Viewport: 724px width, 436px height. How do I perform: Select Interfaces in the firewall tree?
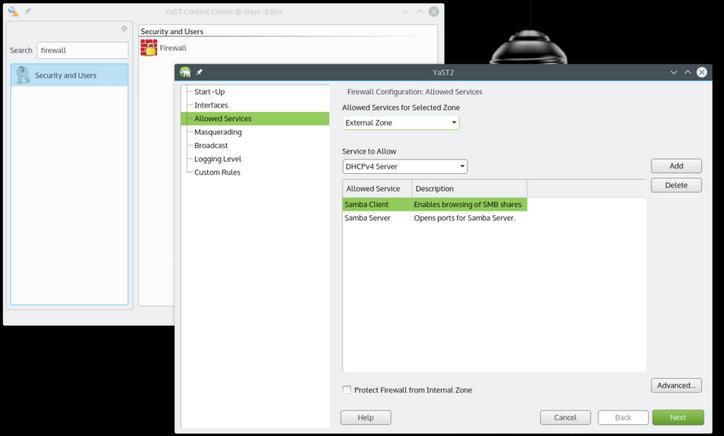point(211,105)
